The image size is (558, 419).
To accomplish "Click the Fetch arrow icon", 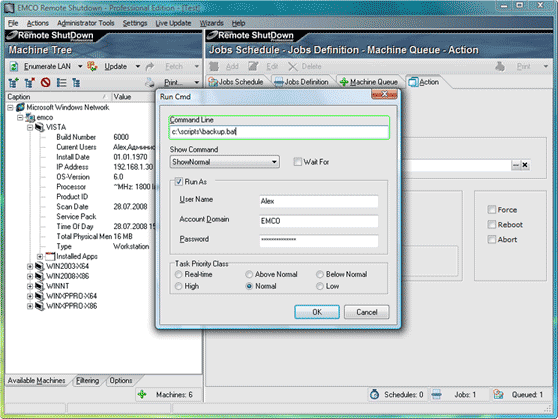I will click(x=150, y=66).
